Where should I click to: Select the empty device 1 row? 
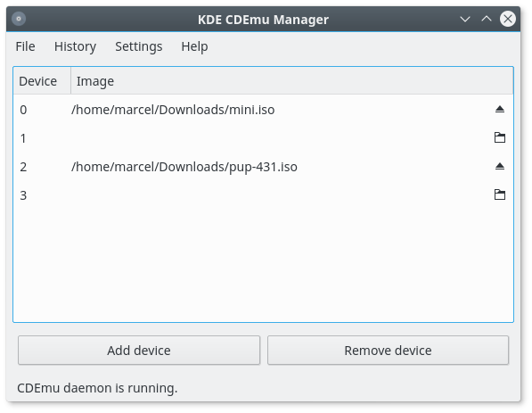click(x=263, y=138)
